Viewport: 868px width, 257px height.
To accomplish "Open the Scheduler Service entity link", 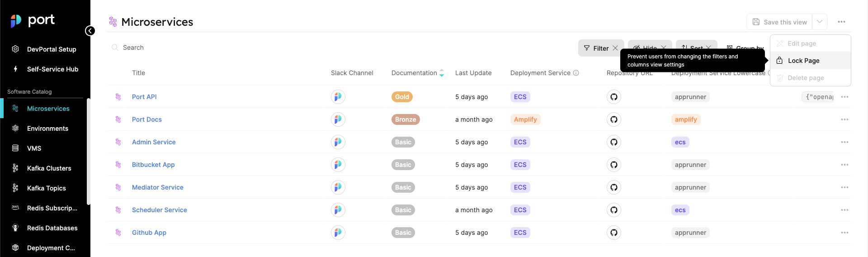I will [x=160, y=210].
